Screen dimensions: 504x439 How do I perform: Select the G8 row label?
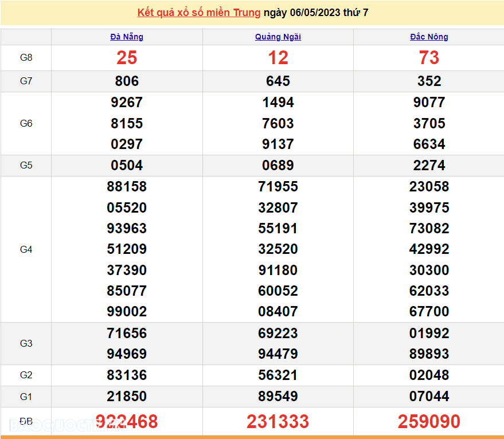[26, 57]
